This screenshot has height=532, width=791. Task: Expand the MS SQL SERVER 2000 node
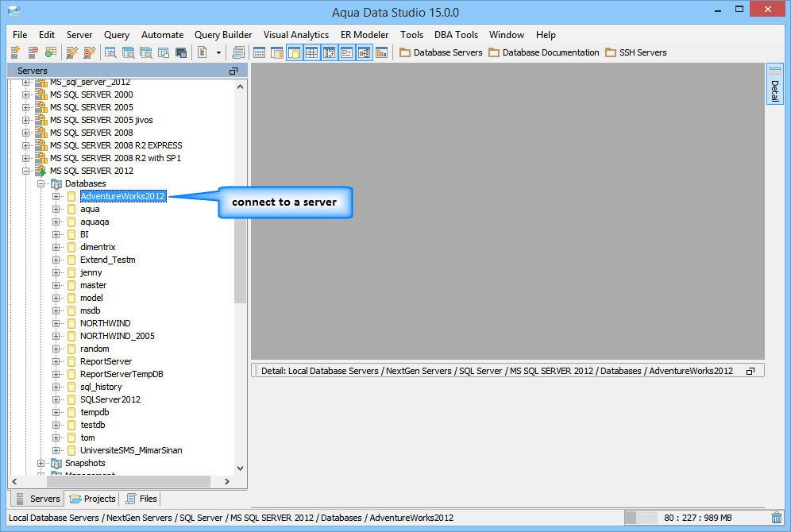(x=25, y=94)
